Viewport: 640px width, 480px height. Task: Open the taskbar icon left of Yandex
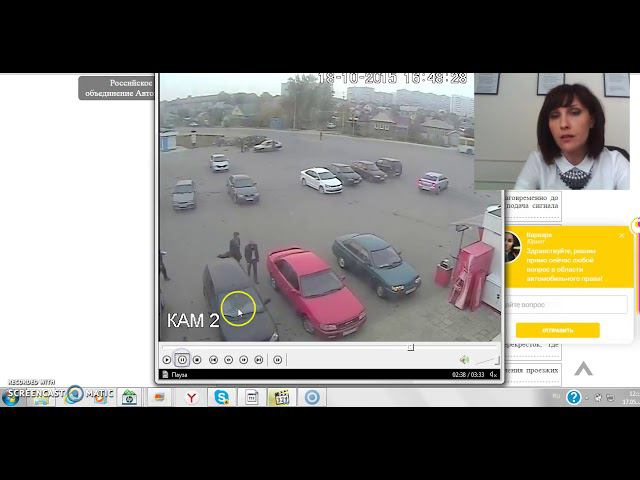(160, 397)
